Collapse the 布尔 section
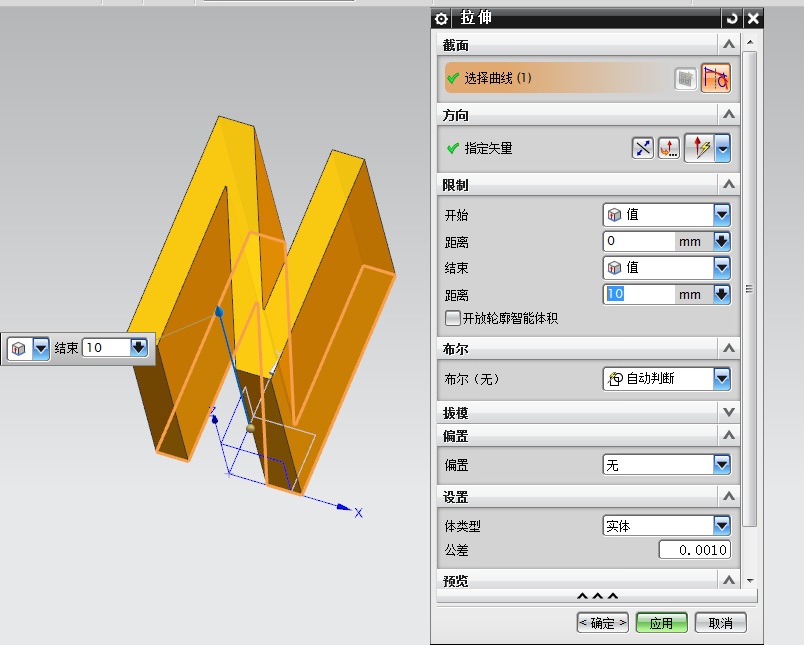Viewport: 804px width, 645px height. [729, 349]
